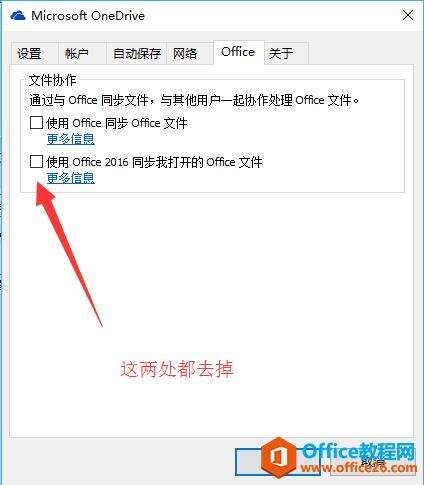Open the first 更多信息 link
This screenshot has width=424, height=485.
pyautogui.click(x=71, y=139)
